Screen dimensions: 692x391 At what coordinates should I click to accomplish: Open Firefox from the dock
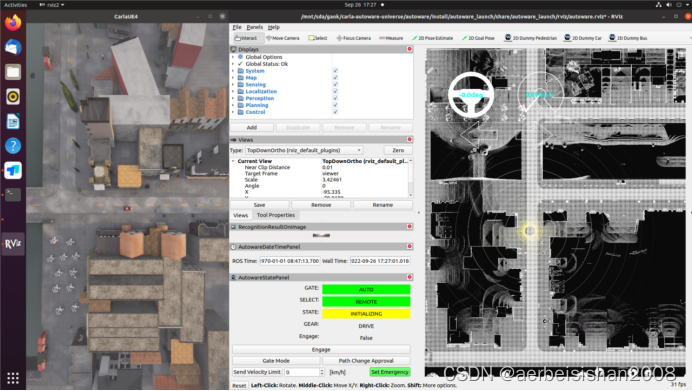click(13, 22)
